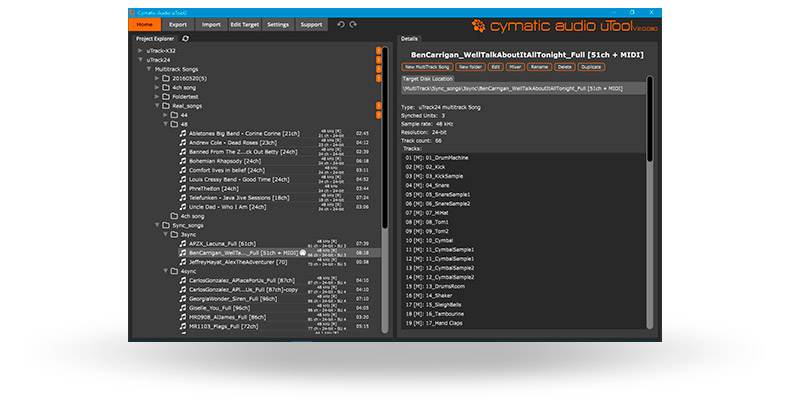The image size is (790, 400).
Task: Click the redo arrow icon
Action: [353, 24]
